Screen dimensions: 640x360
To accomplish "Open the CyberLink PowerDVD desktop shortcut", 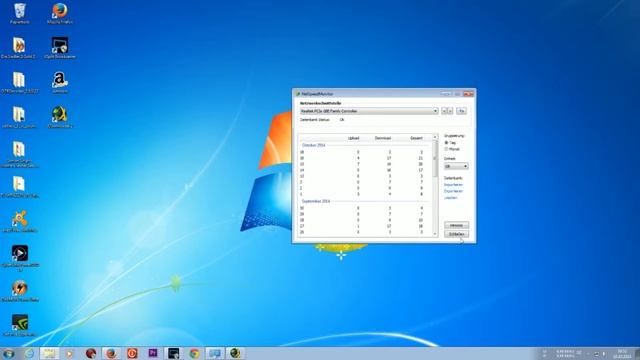I will 20,257.
